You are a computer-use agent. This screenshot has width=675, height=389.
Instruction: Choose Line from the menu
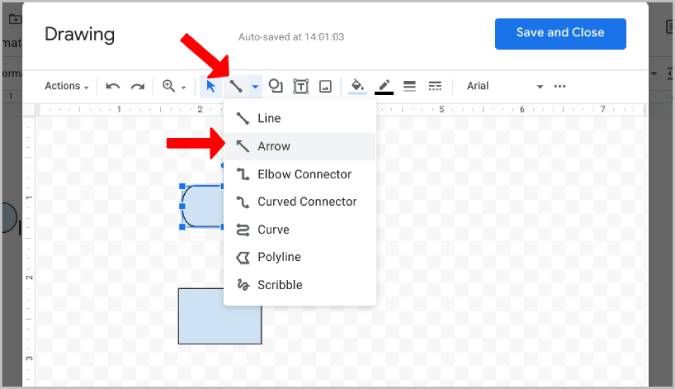click(300, 118)
